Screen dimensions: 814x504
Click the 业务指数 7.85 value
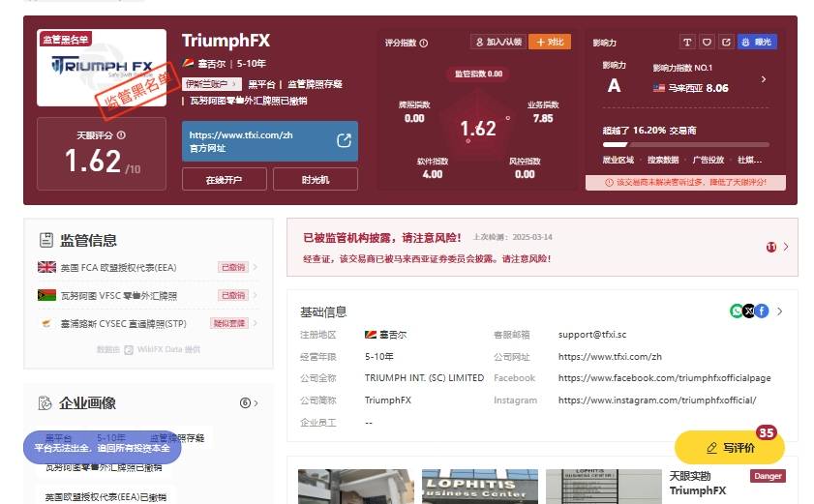[543, 118]
